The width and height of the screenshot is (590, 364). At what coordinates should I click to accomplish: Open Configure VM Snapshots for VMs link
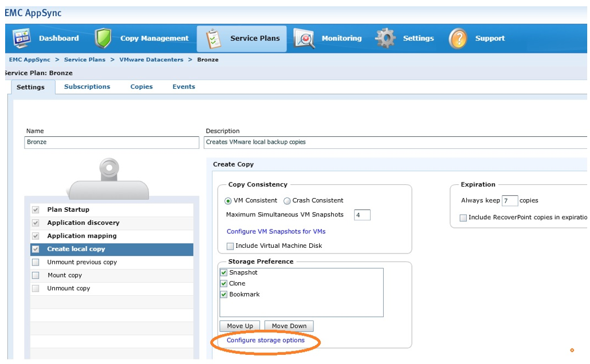[276, 232]
